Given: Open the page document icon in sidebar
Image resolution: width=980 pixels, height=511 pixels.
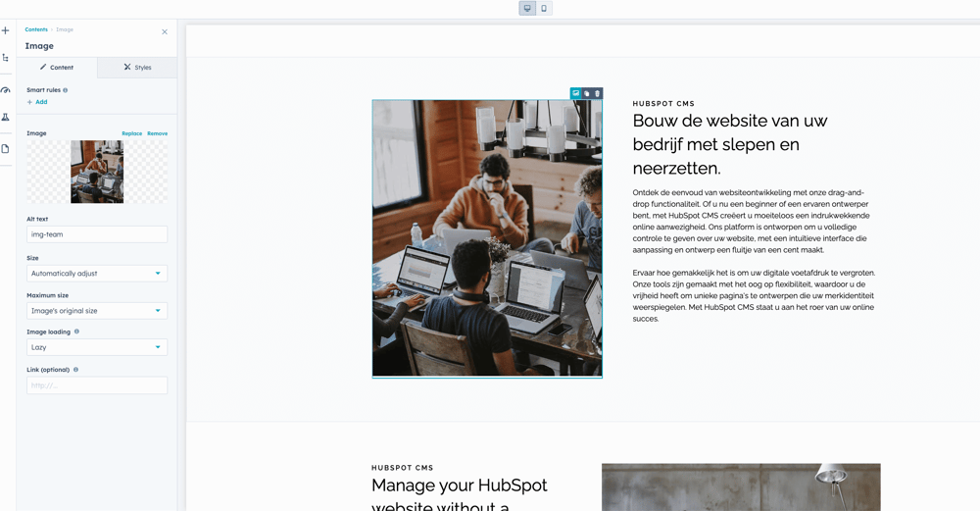Looking at the screenshot, I should tap(6, 149).
